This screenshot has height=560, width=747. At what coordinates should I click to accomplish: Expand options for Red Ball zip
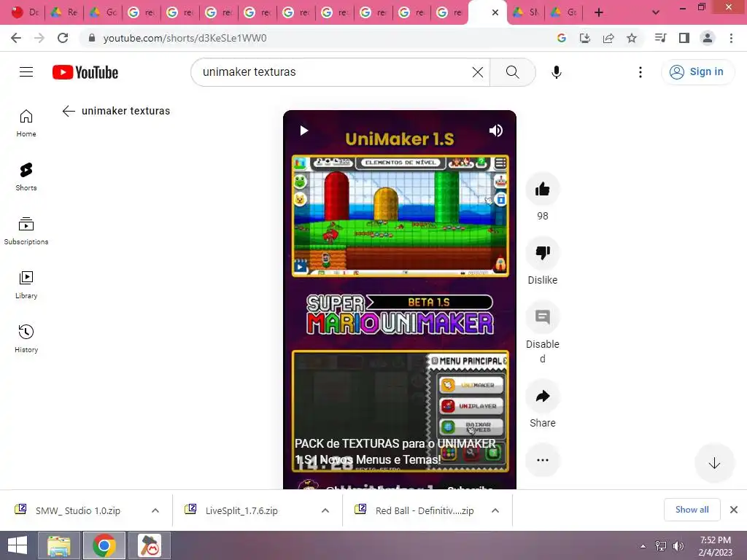(495, 510)
